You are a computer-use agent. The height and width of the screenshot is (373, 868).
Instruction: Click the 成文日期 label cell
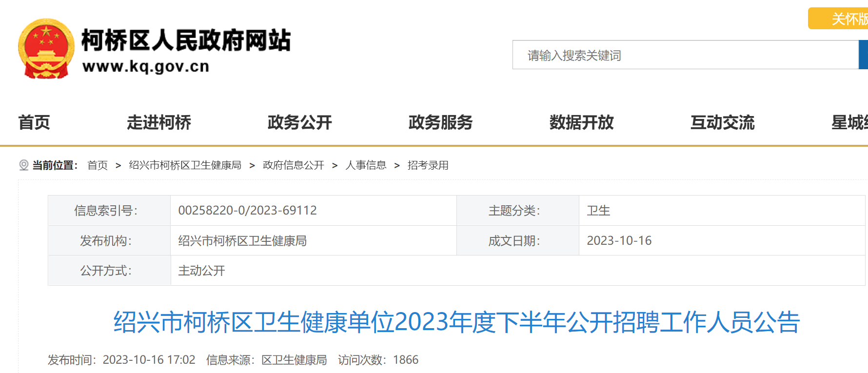[518, 241]
